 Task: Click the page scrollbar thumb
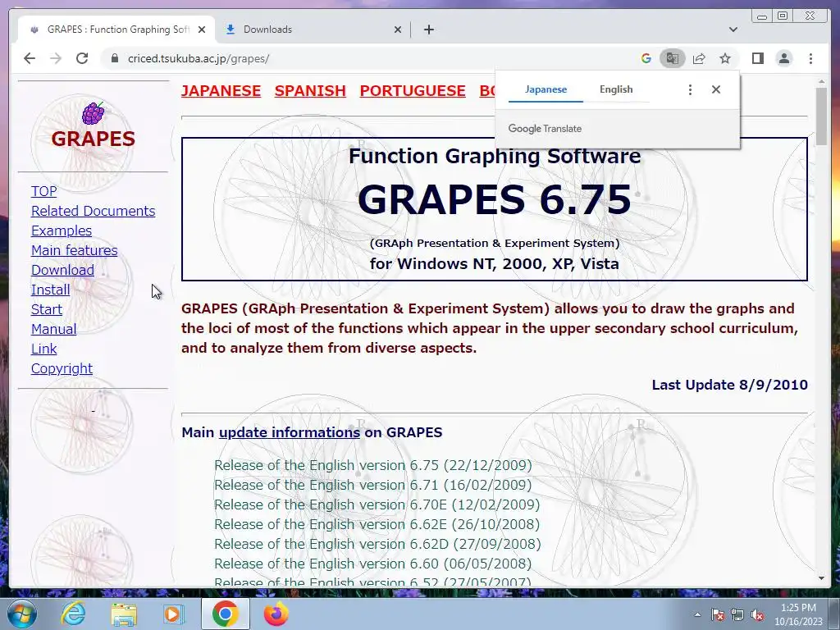pos(821,116)
